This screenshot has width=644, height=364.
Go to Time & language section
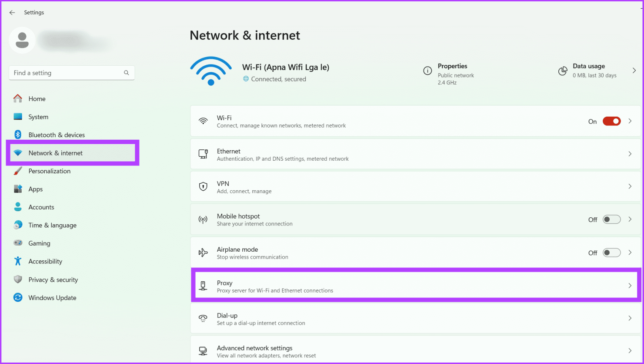click(52, 226)
